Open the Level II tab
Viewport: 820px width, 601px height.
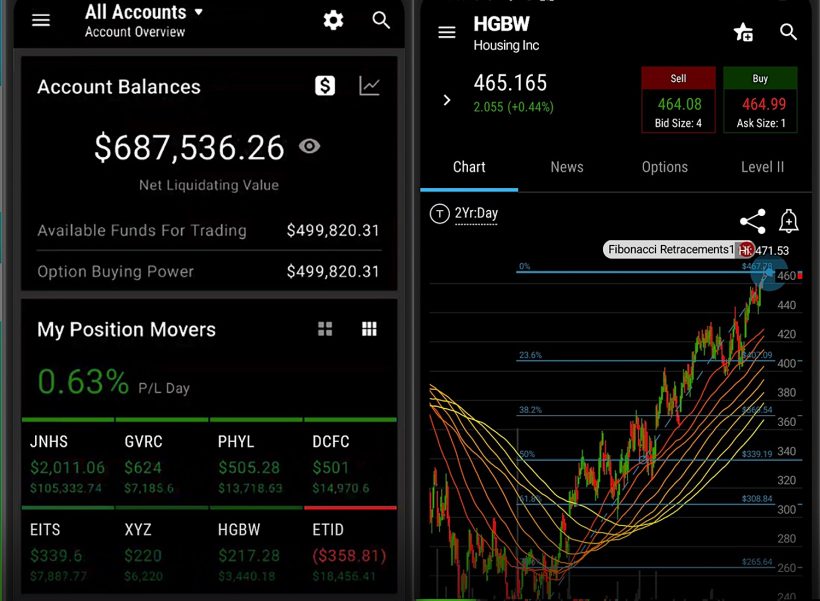(x=762, y=167)
